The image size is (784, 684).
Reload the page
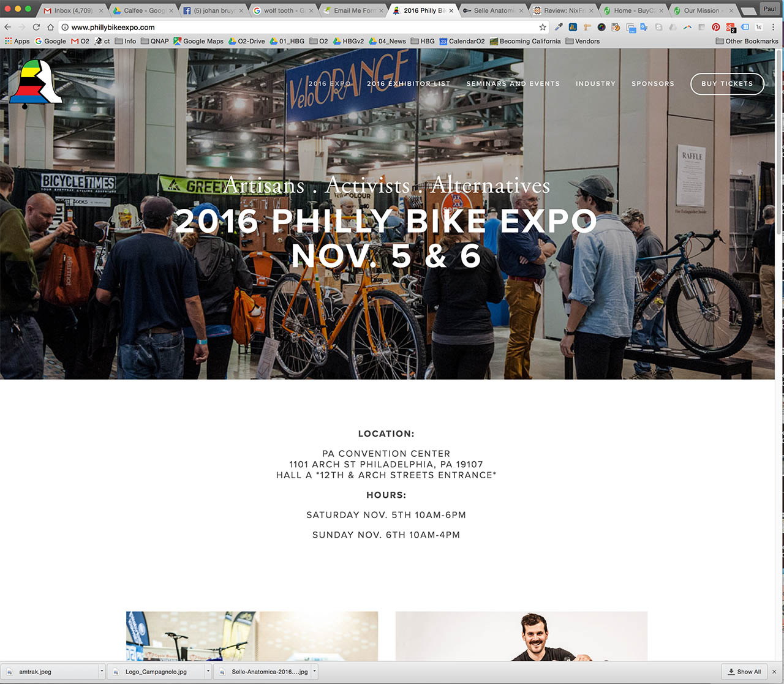pos(36,28)
